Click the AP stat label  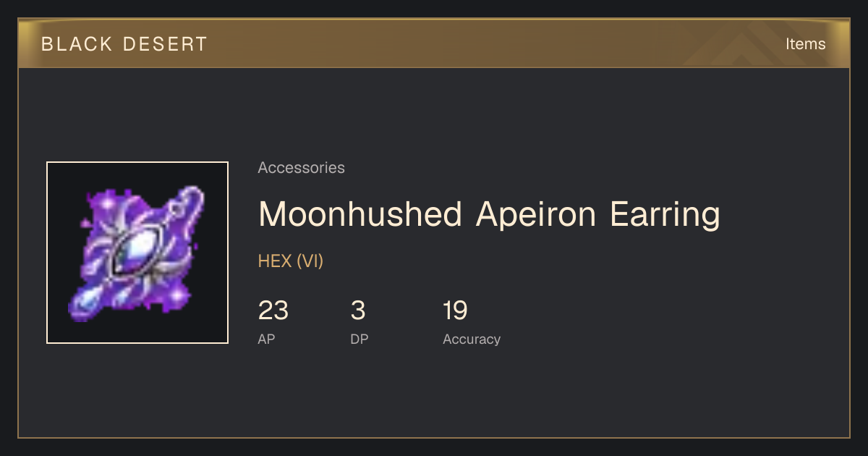266,339
